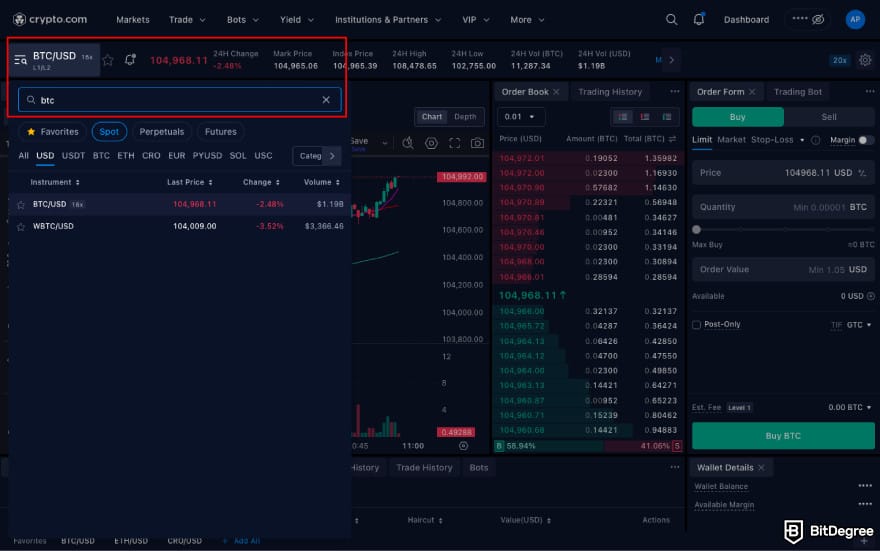Swap the Total column unit icon
The image size is (880, 551).
coord(672,139)
